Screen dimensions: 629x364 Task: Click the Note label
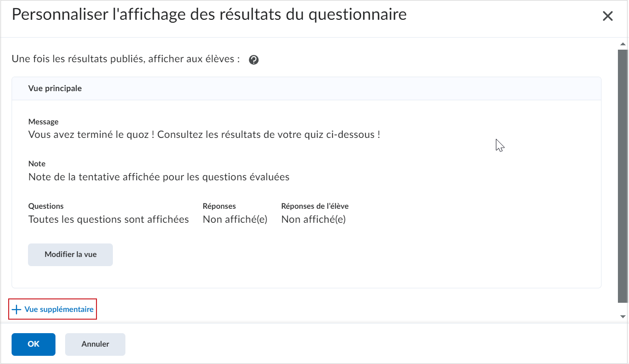tap(37, 164)
